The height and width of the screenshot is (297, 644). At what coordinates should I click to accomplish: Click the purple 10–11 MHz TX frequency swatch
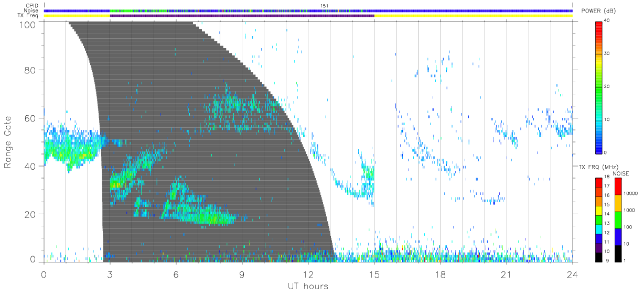coord(598,247)
